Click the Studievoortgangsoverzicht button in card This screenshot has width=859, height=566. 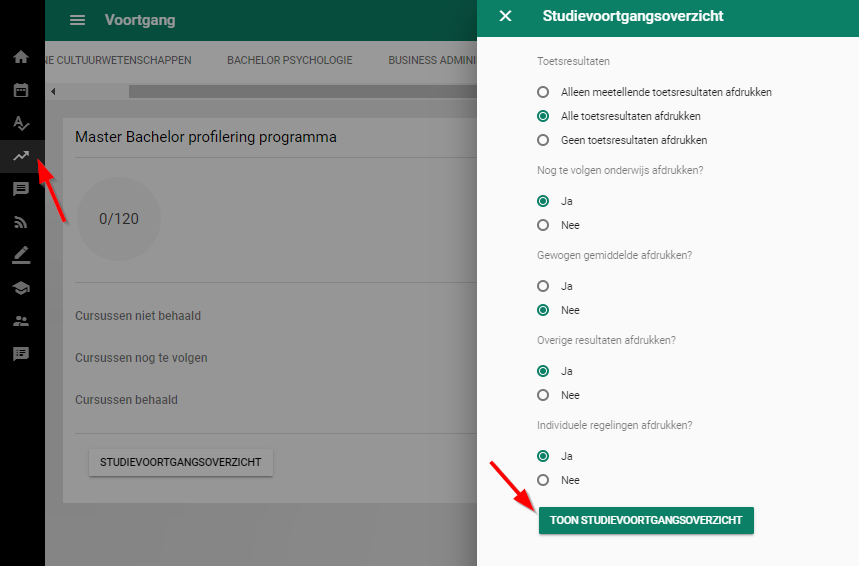click(181, 462)
